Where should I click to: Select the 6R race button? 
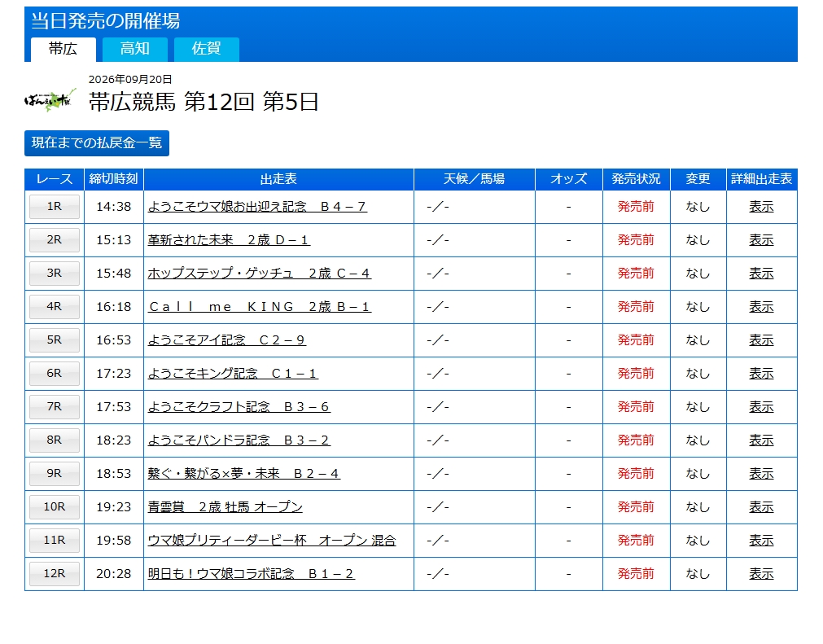(54, 373)
